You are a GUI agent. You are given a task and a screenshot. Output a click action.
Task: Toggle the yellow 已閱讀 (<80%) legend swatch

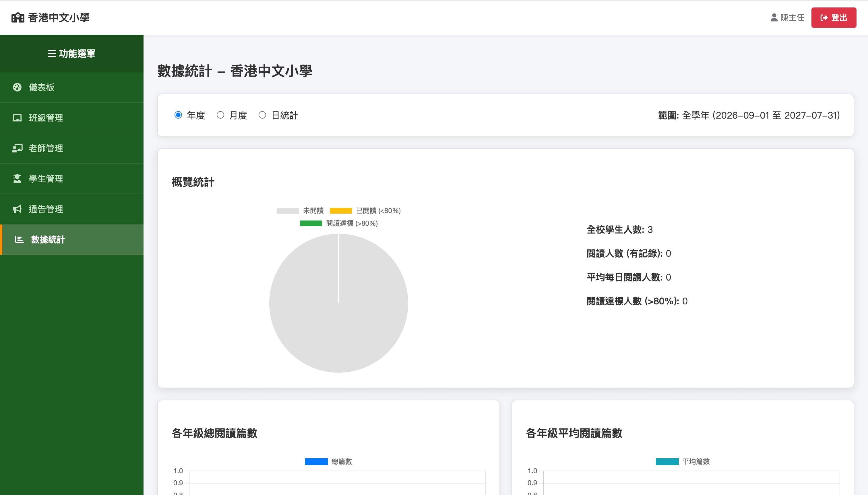[x=341, y=211]
